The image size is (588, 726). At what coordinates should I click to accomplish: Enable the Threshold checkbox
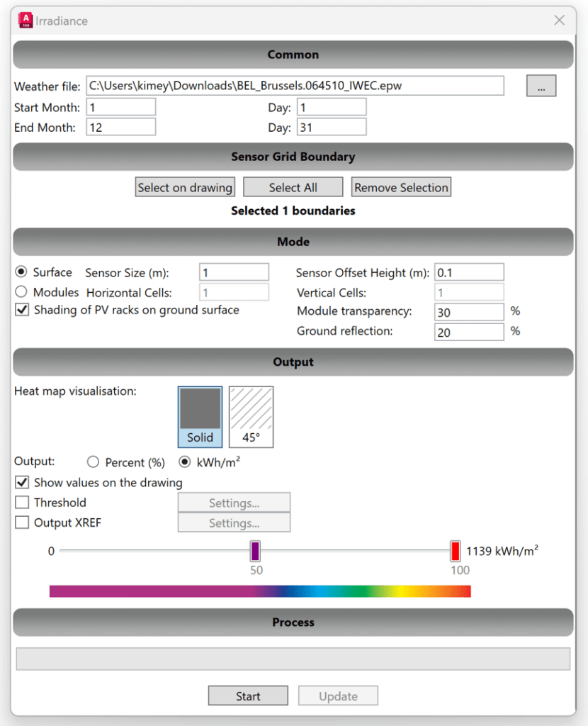tap(22, 503)
